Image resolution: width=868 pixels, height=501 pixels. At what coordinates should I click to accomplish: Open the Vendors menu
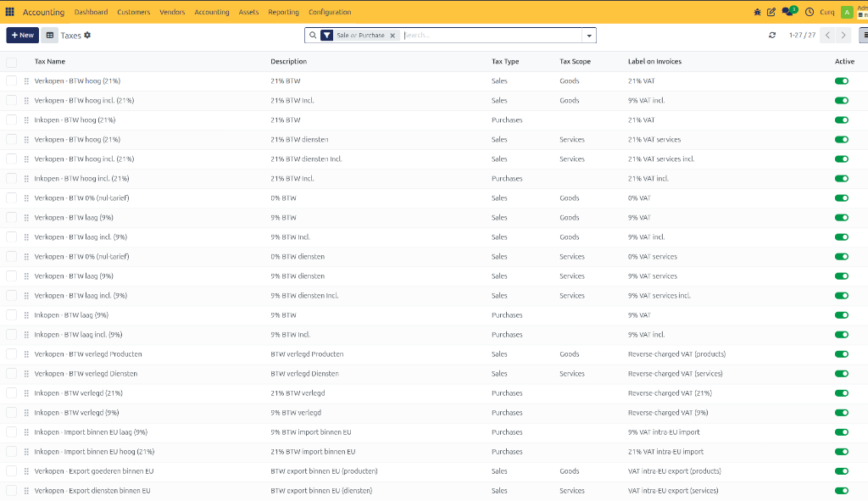(x=172, y=12)
